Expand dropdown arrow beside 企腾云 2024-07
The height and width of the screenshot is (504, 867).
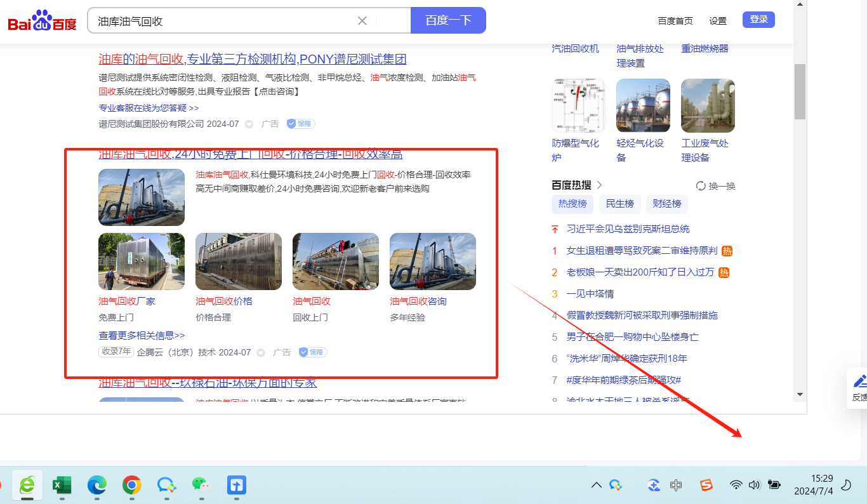(x=261, y=353)
